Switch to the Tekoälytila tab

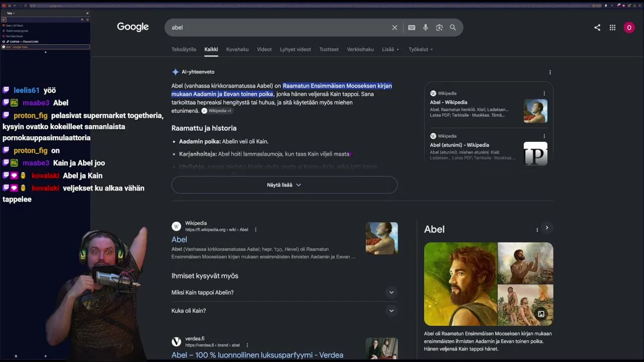click(x=184, y=49)
